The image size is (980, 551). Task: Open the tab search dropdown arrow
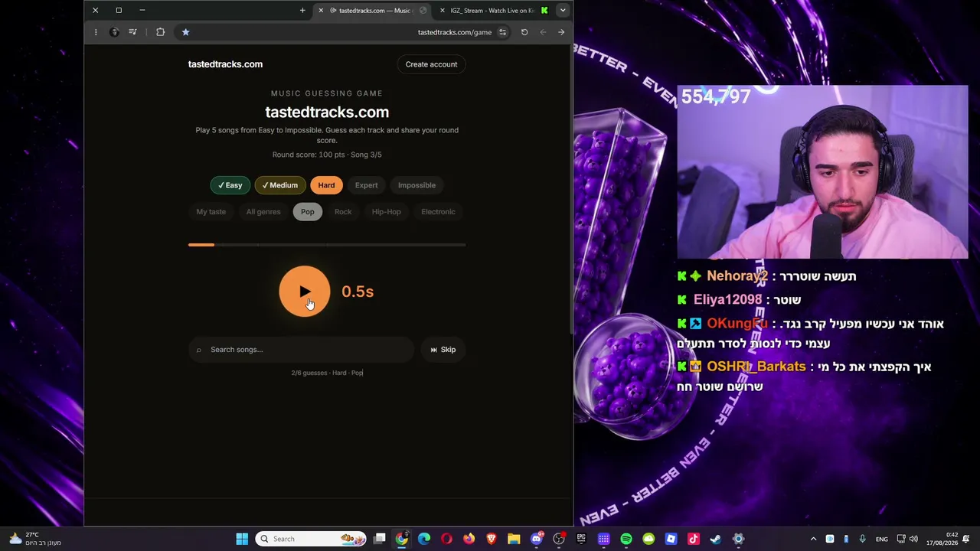[x=563, y=11]
